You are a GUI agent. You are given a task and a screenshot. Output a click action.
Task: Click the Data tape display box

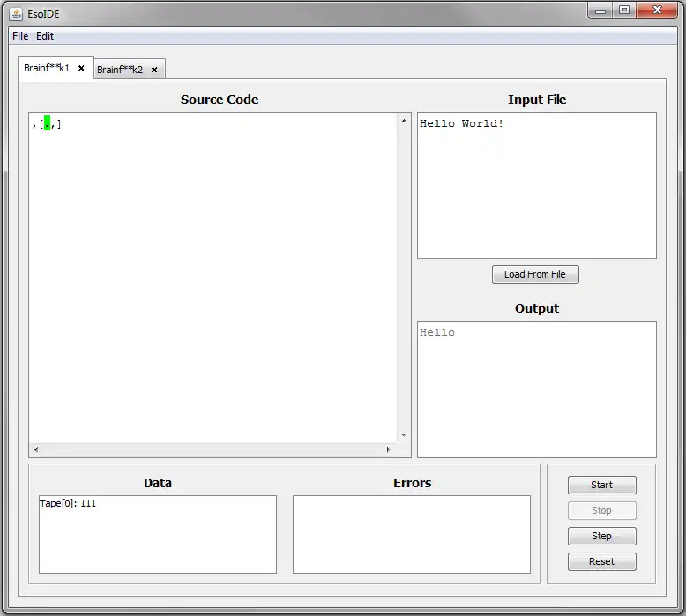pyautogui.click(x=158, y=534)
